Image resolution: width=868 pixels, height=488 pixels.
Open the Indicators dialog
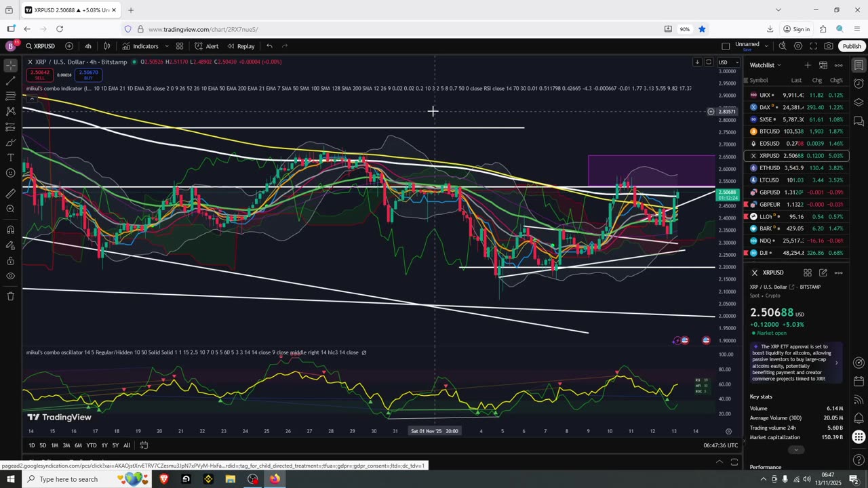coord(140,46)
